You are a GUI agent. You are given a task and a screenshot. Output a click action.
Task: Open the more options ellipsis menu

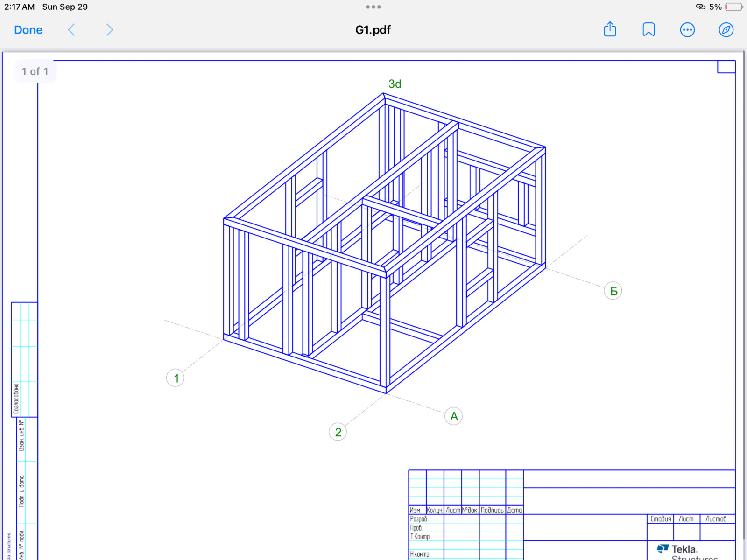point(687,30)
